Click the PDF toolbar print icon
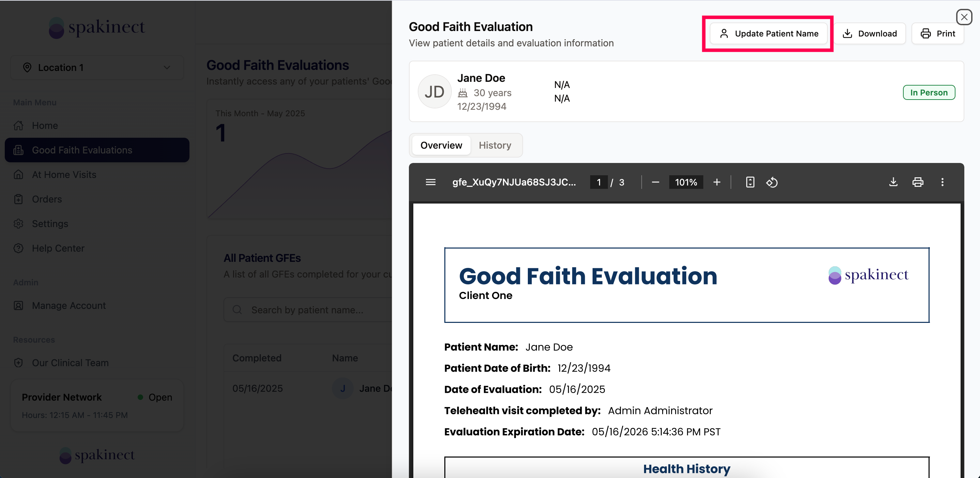The width and height of the screenshot is (980, 478). point(918,182)
